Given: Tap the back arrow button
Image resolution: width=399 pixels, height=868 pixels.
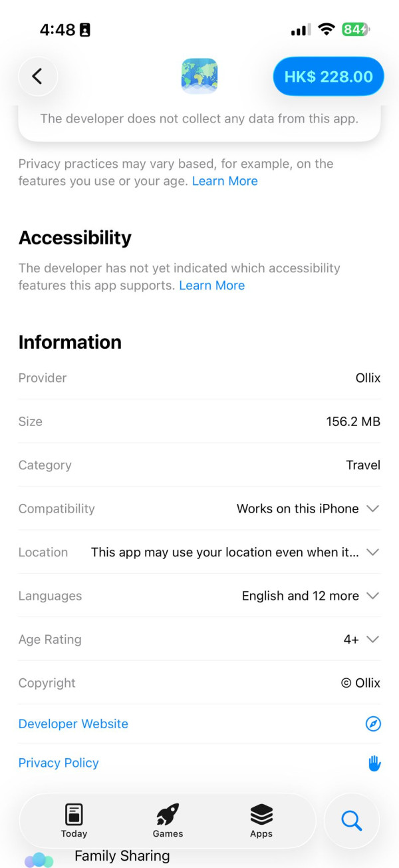Looking at the screenshot, I should click(x=38, y=77).
